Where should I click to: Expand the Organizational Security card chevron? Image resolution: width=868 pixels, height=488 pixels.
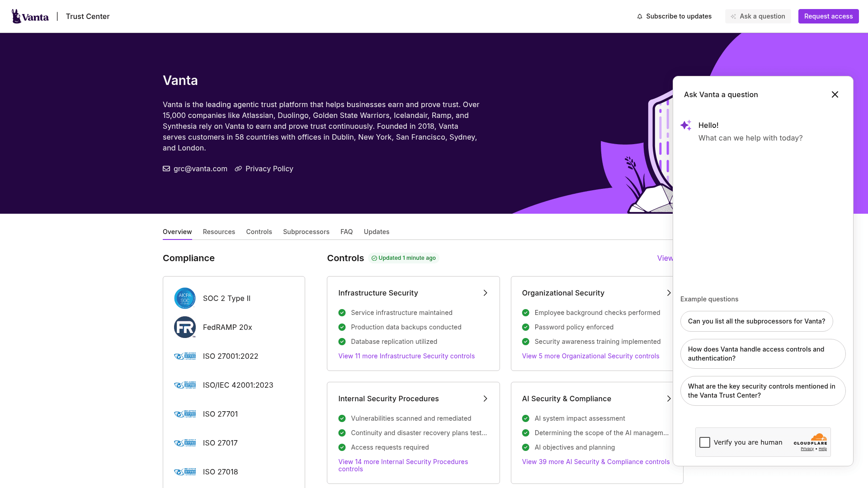pyautogui.click(x=669, y=293)
